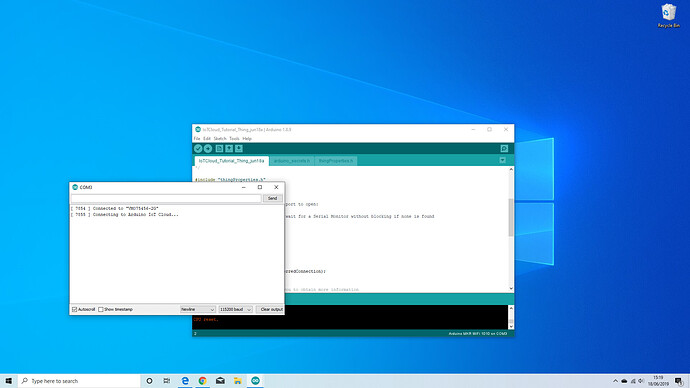Open the Edit menu in Arduino IDE
The width and height of the screenshot is (690, 388).
pos(207,139)
